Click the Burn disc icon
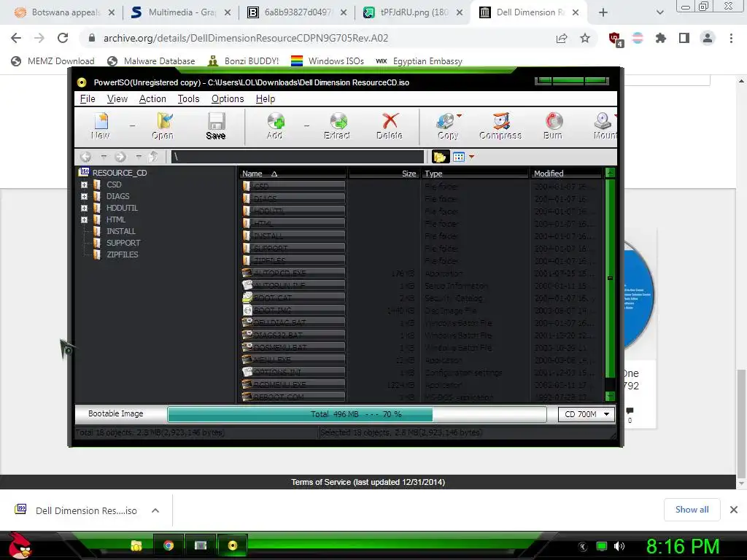Viewport: 747px width, 560px height. tap(554, 122)
